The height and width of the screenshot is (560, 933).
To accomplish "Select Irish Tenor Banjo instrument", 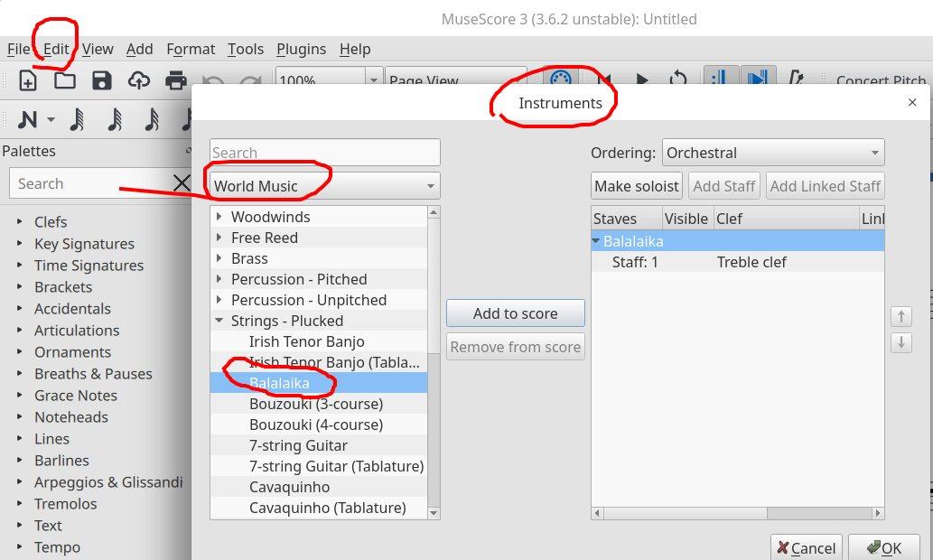I will click(x=307, y=341).
